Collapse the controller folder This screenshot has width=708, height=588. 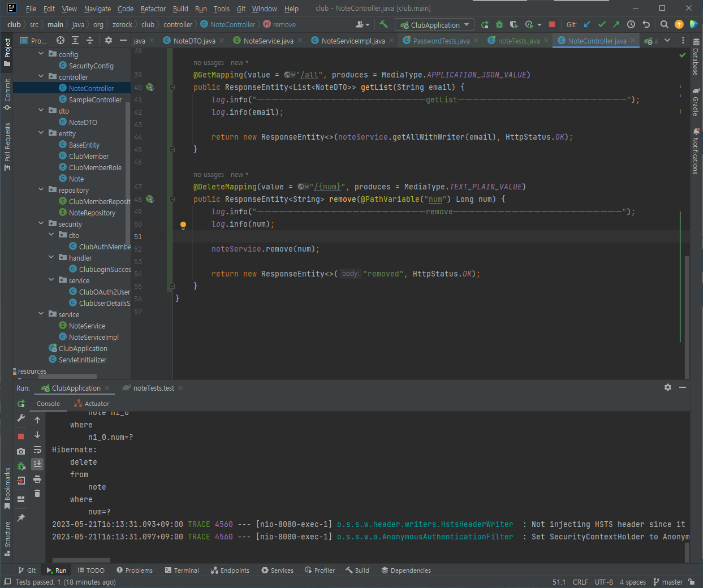pyautogui.click(x=41, y=76)
